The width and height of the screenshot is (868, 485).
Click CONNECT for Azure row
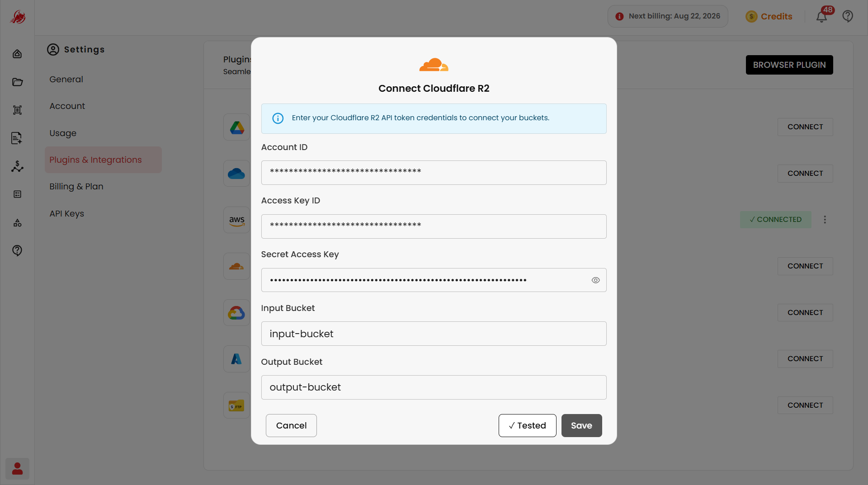tap(805, 359)
